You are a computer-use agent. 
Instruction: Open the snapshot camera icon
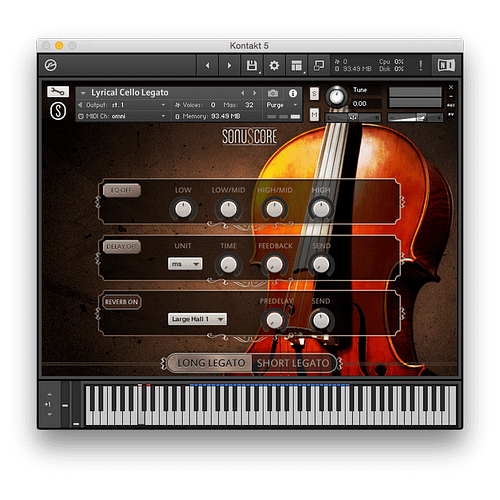coord(273,93)
